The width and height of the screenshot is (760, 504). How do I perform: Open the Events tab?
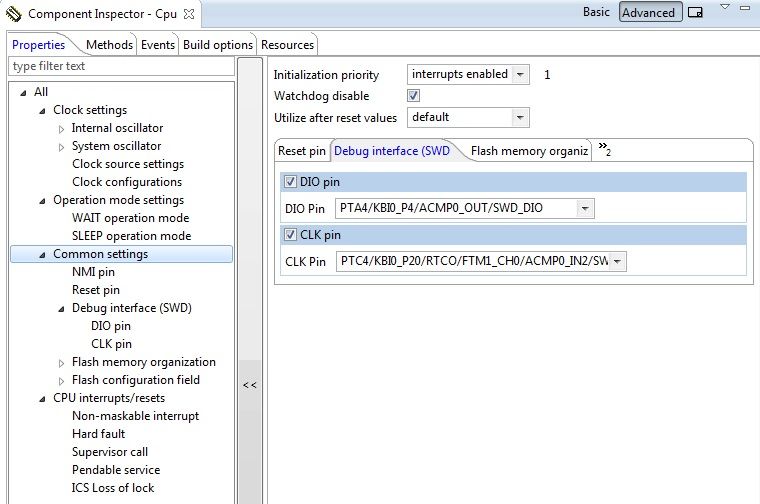tap(158, 45)
